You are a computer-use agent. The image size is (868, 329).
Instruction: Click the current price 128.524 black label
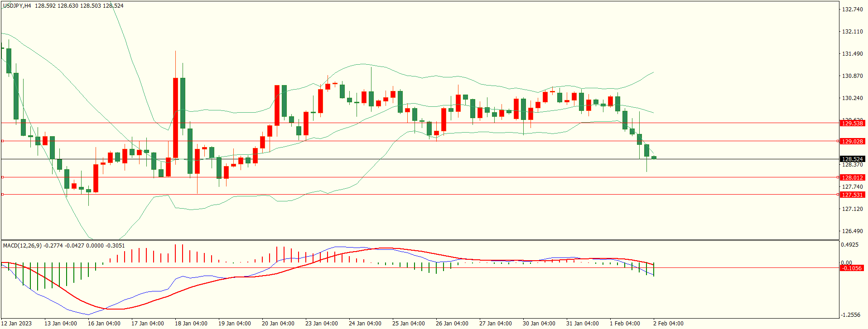coord(852,159)
